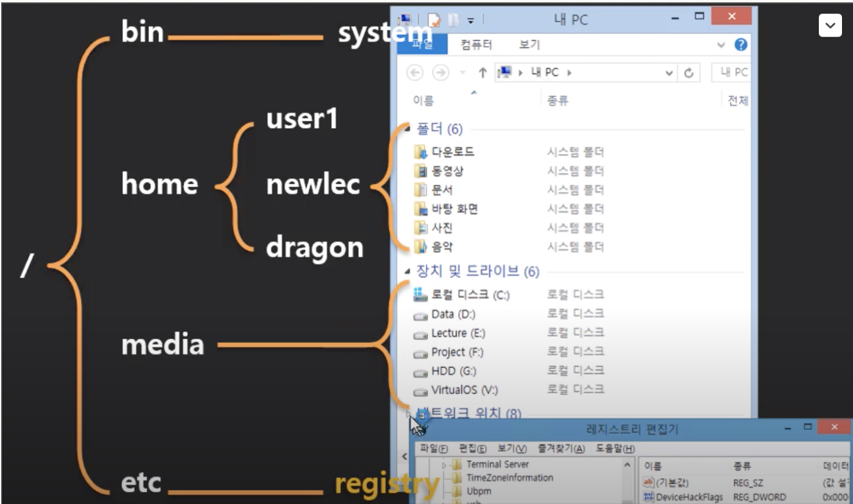The image size is (853, 504).
Task: Click the Up one level arrow
Action: 483,73
